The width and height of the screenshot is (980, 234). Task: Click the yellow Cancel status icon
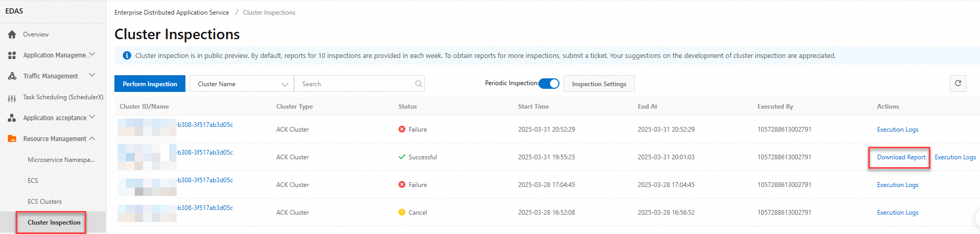click(402, 212)
